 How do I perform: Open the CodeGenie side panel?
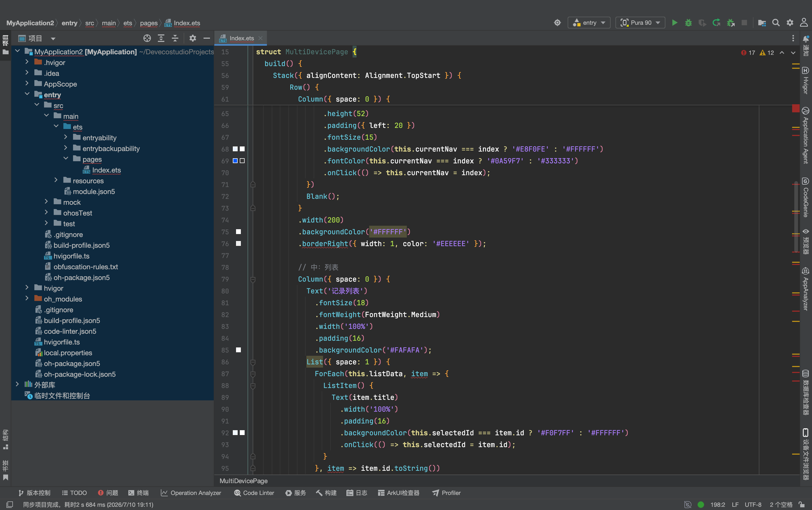click(x=806, y=197)
